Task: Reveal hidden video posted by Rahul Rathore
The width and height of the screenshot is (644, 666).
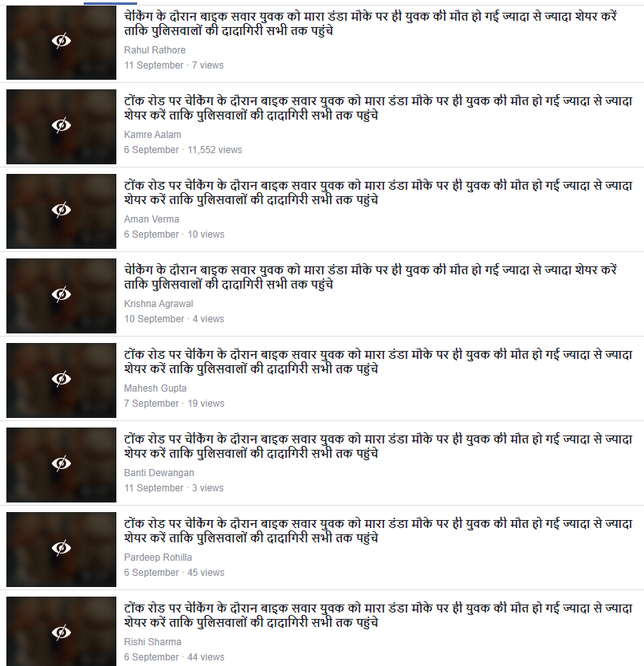Action: [x=61, y=41]
